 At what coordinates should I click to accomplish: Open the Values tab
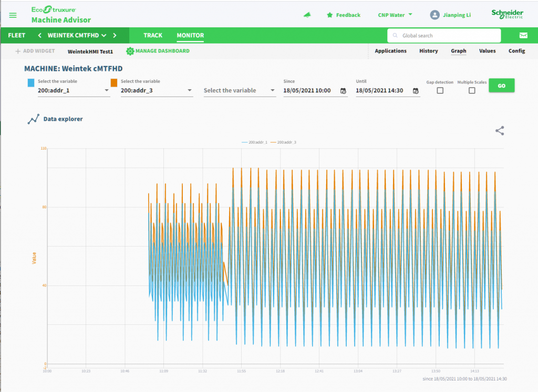487,51
